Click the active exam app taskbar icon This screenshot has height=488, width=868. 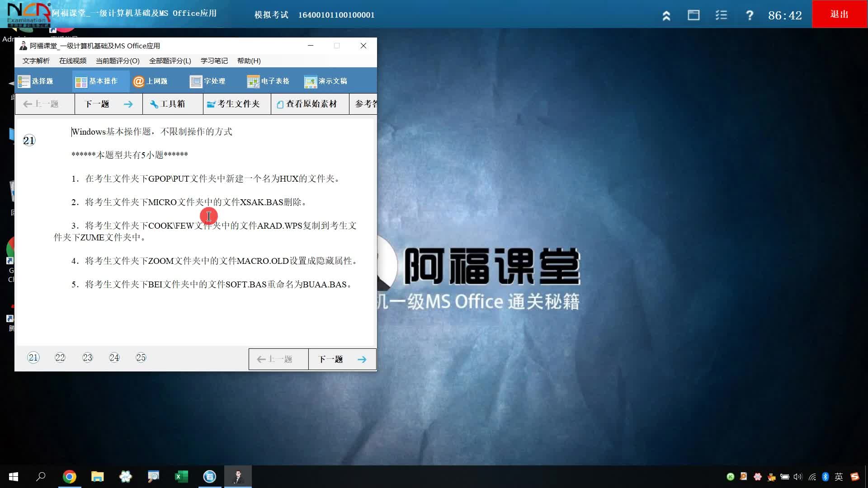pos(238,477)
